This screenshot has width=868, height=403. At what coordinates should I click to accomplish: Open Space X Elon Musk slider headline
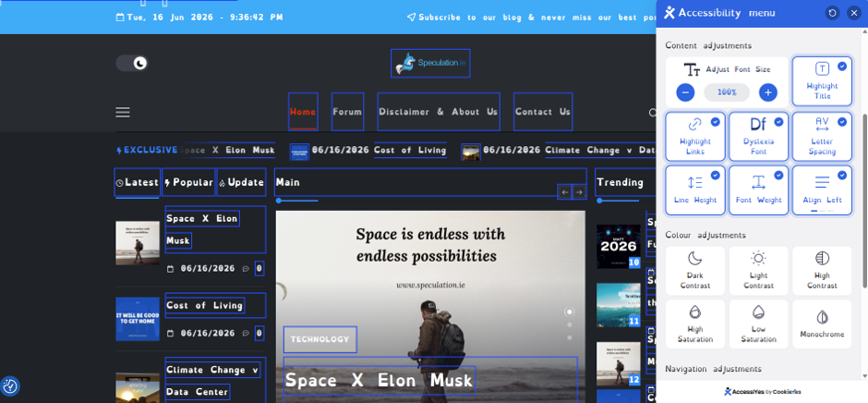coord(380,380)
